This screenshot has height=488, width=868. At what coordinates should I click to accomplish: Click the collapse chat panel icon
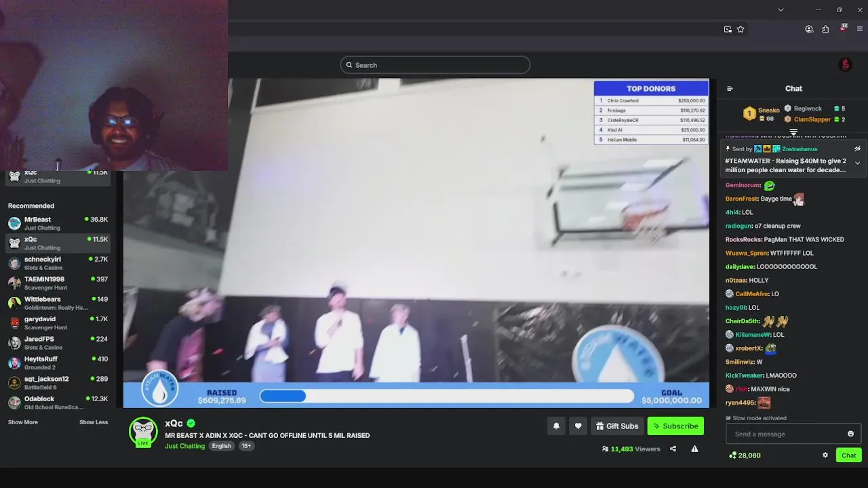tap(730, 89)
